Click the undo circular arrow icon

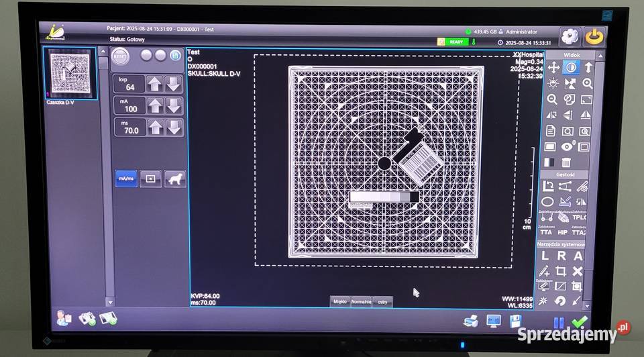point(559,301)
